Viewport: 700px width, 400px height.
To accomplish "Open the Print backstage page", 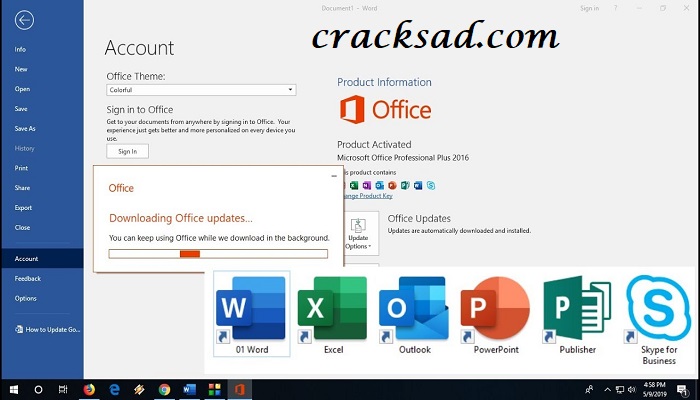I will click(21, 168).
